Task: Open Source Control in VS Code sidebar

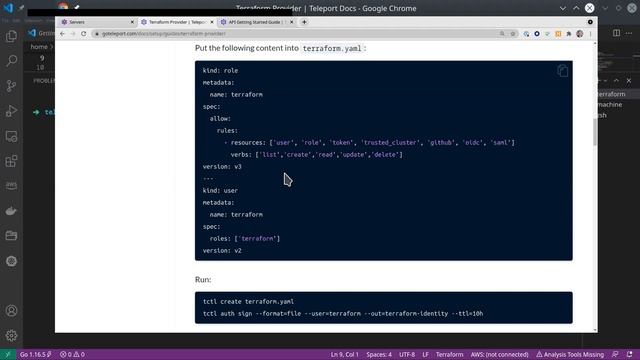Action: pos(11,86)
